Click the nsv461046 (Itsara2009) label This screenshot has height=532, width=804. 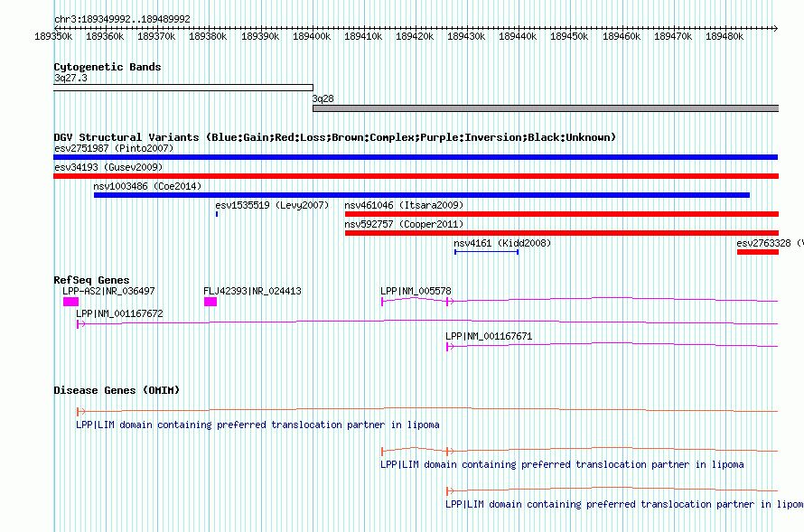click(x=404, y=206)
